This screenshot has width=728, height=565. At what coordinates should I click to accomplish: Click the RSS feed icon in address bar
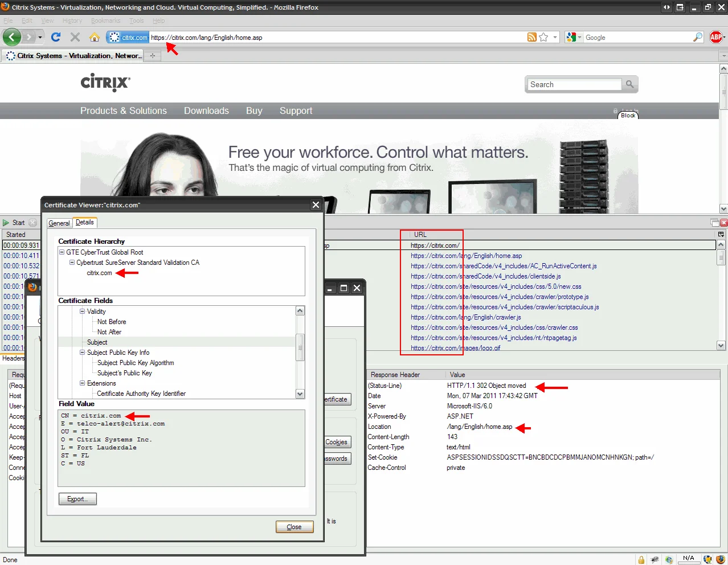point(531,38)
